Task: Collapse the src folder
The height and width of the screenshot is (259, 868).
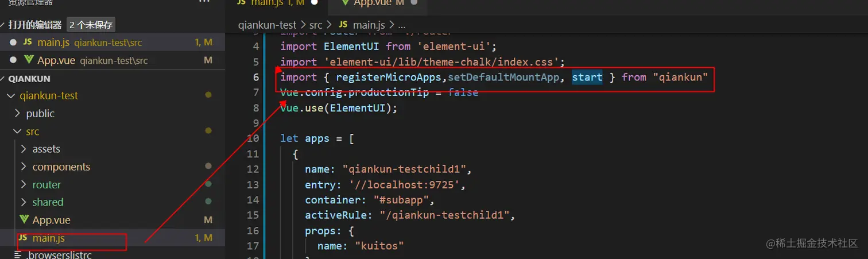Action: (x=17, y=132)
